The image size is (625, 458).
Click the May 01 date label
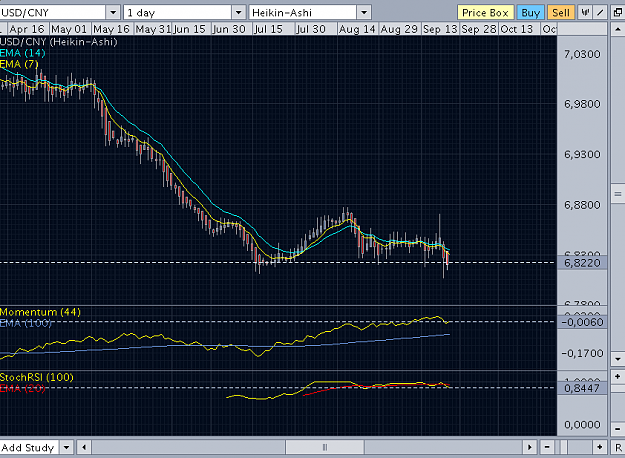69,29
